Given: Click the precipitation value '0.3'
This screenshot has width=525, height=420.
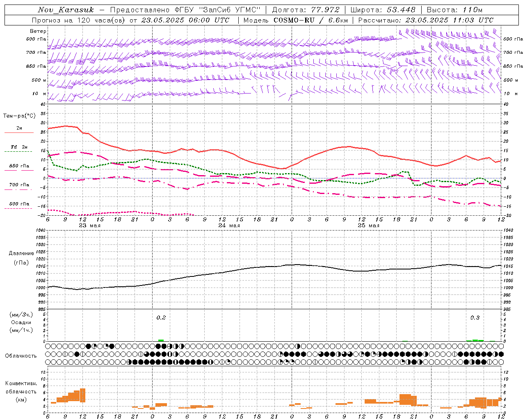Looking at the screenshot, I should coord(475,317).
